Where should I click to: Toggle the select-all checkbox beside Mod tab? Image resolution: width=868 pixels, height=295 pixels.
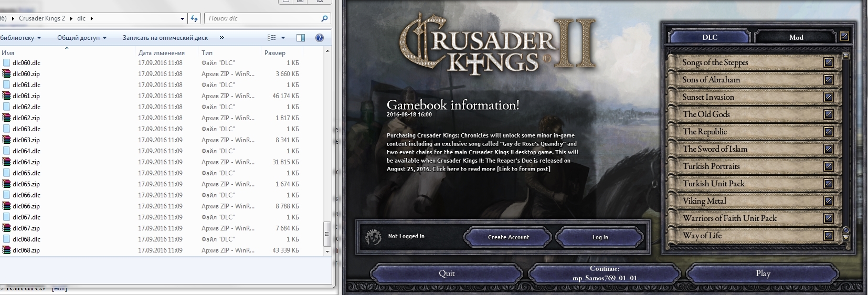pos(844,37)
